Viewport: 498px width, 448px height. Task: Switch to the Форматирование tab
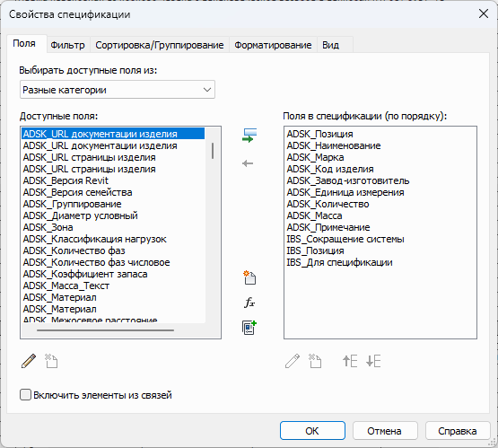(x=273, y=45)
